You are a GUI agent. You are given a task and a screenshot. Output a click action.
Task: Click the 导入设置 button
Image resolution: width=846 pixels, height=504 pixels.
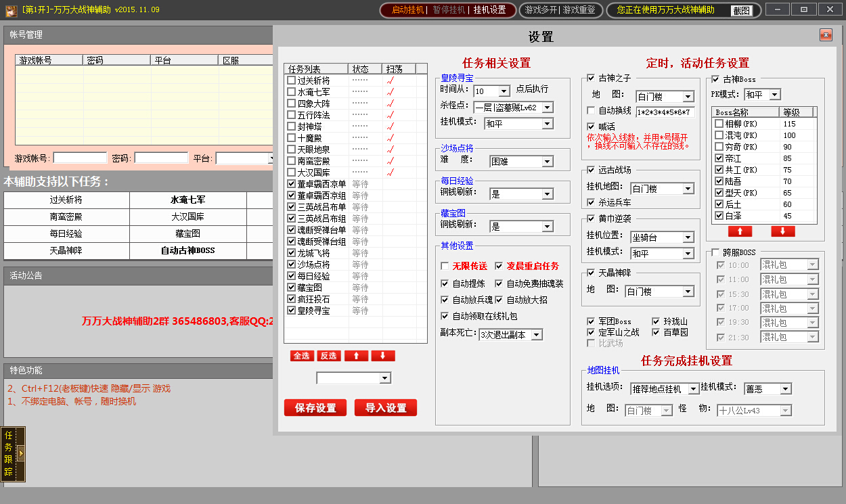tap(386, 408)
